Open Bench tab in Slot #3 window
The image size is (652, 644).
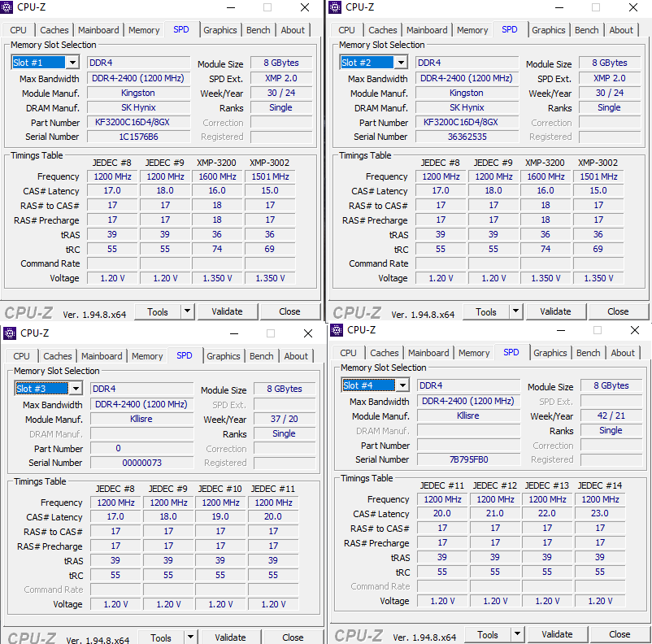pyautogui.click(x=262, y=356)
